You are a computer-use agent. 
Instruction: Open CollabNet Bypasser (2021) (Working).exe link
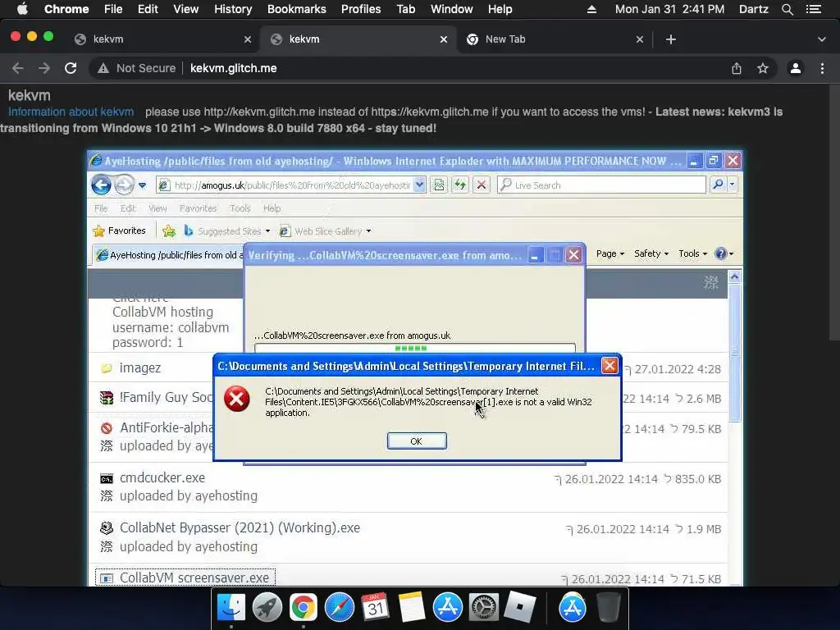(240, 527)
